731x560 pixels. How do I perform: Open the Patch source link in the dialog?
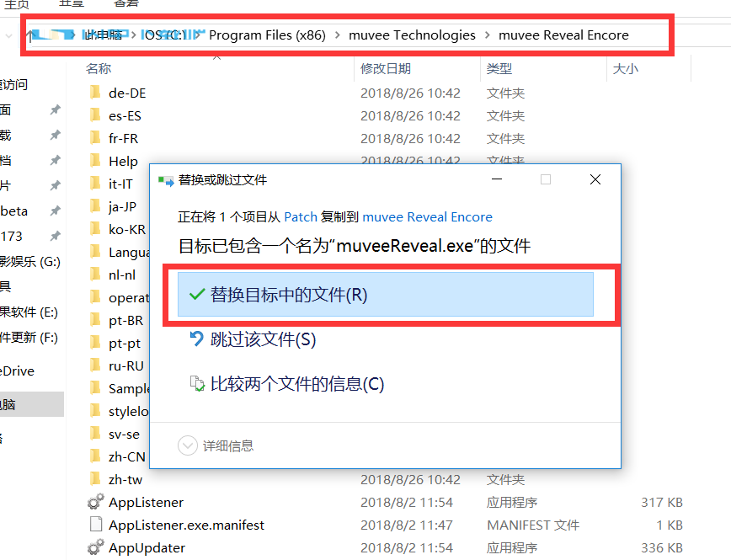tap(301, 216)
